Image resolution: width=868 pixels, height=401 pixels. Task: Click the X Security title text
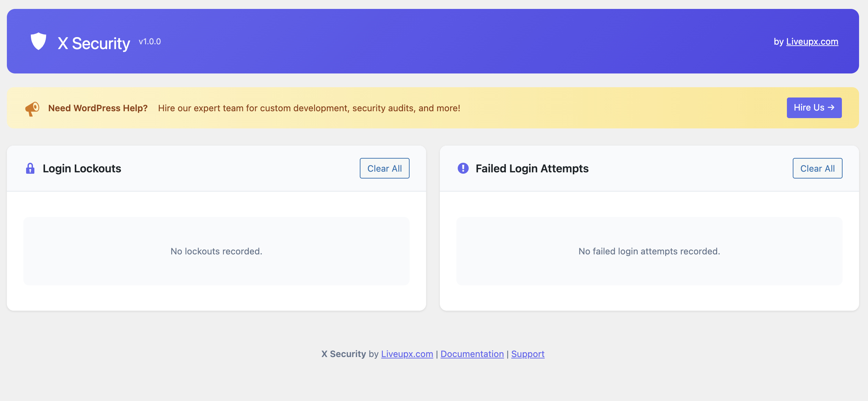[94, 43]
